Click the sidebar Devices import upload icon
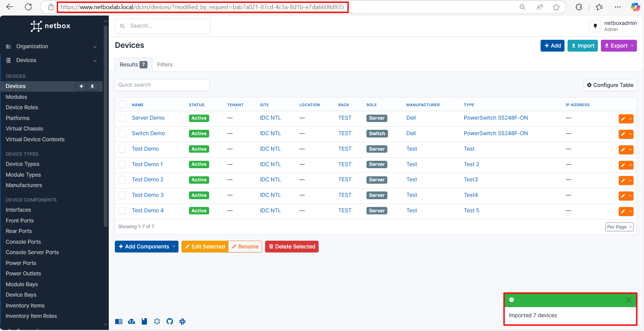 click(x=92, y=86)
